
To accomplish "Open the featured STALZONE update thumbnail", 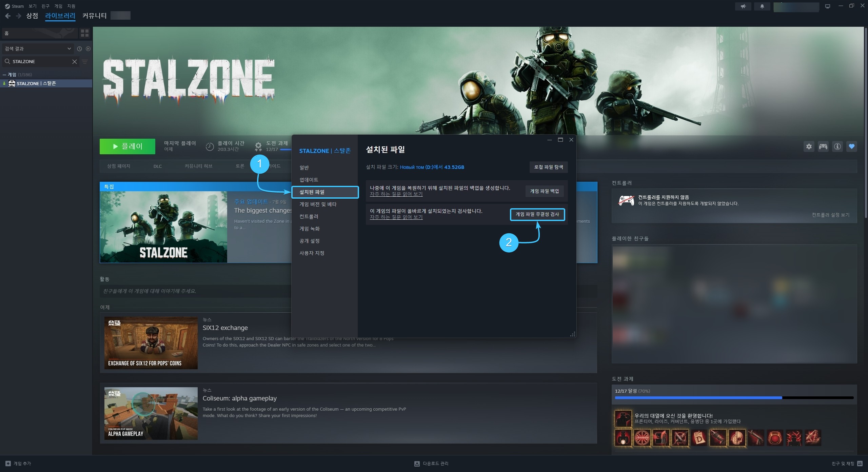I will tap(163, 227).
